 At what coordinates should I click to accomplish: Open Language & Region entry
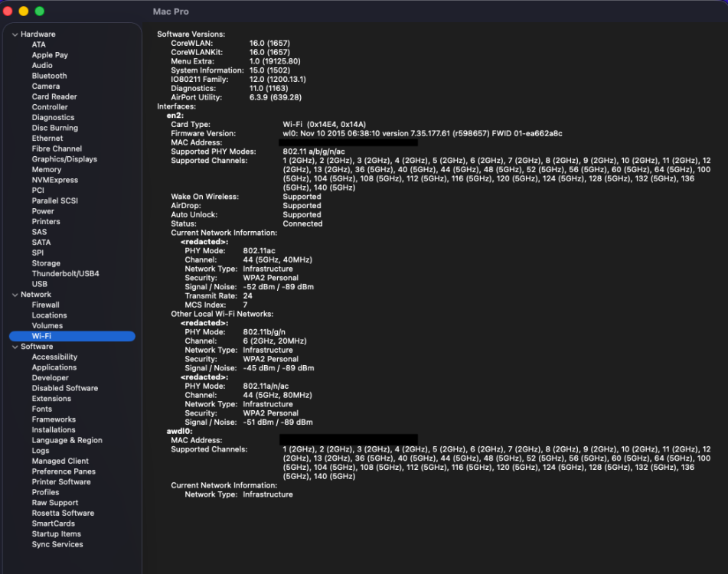coord(67,440)
